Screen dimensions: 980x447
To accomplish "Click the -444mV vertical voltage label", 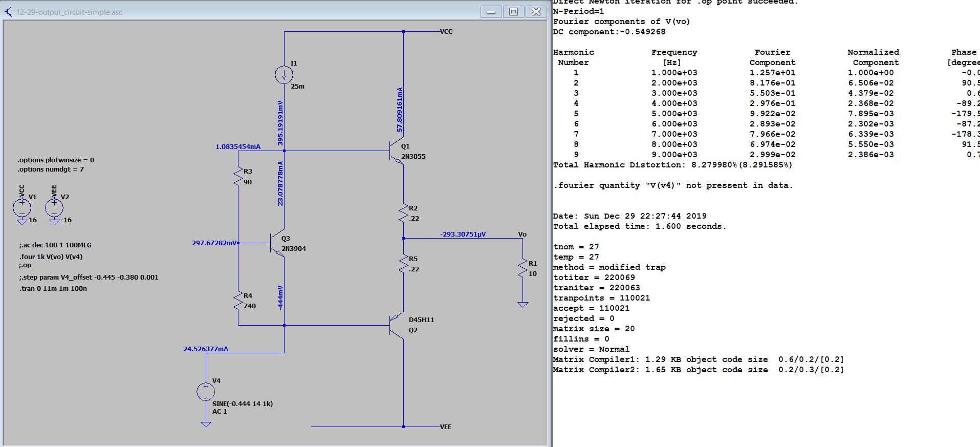I will [280, 297].
